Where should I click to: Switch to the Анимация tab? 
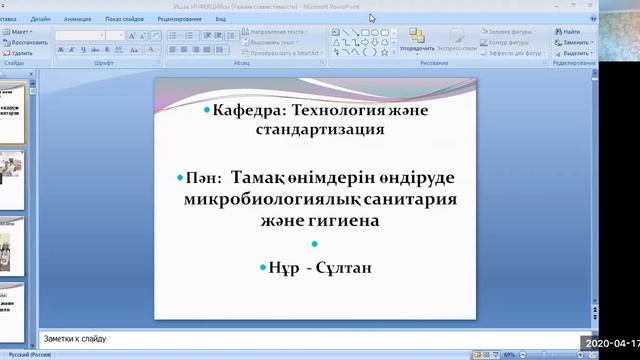[77, 19]
